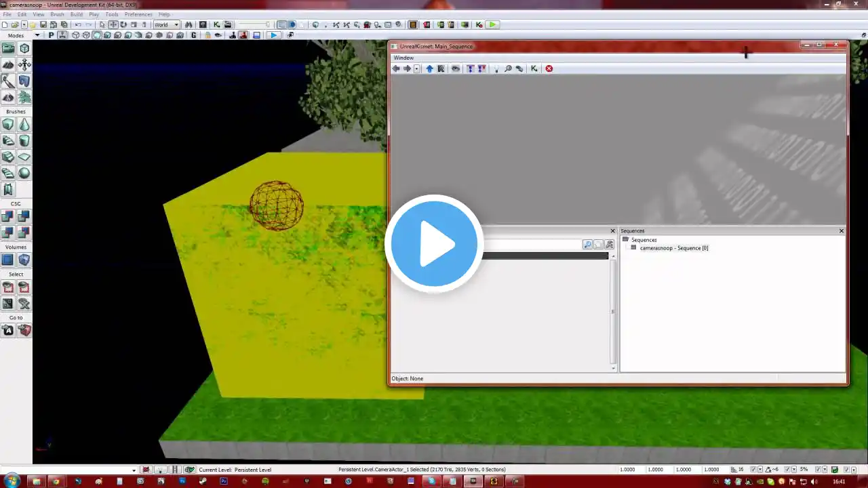868x488 pixels.
Task: Click the Kismet back navigation arrow
Action: (x=396, y=68)
